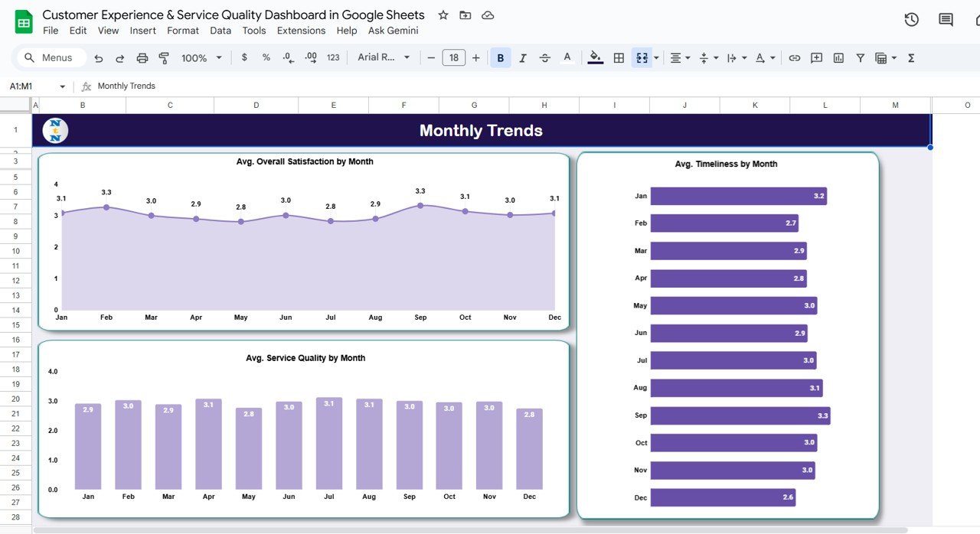Insert a link

pyautogui.click(x=794, y=57)
